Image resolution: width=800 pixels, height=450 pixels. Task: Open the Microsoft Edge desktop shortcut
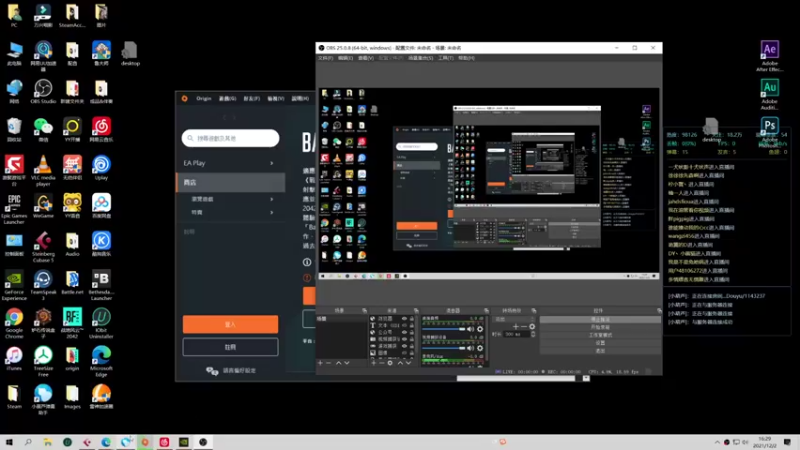point(101,362)
